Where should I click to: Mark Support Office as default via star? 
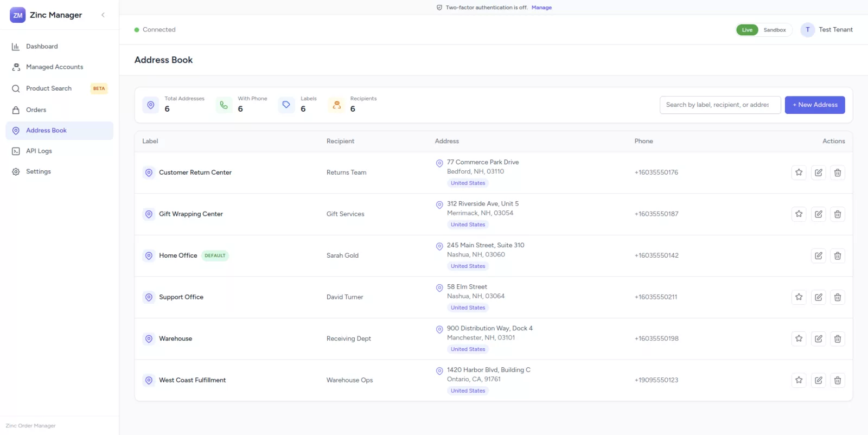(x=799, y=297)
